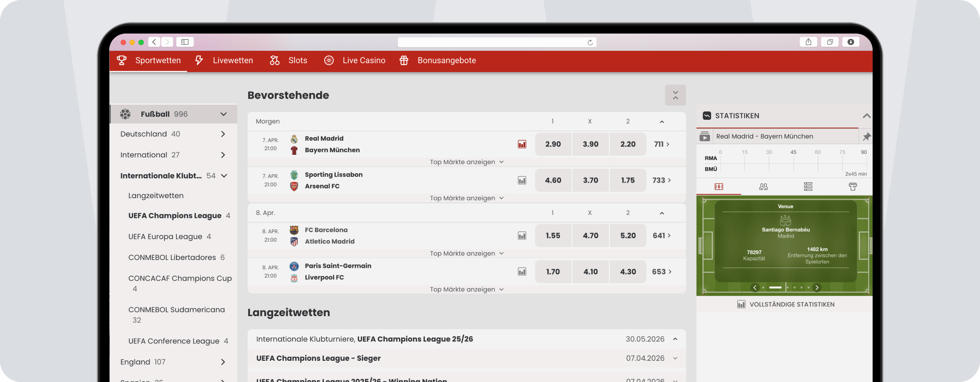Open all 711 markets for Real Madrid match
This screenshot has width=980, height=382.
point(662,144)
